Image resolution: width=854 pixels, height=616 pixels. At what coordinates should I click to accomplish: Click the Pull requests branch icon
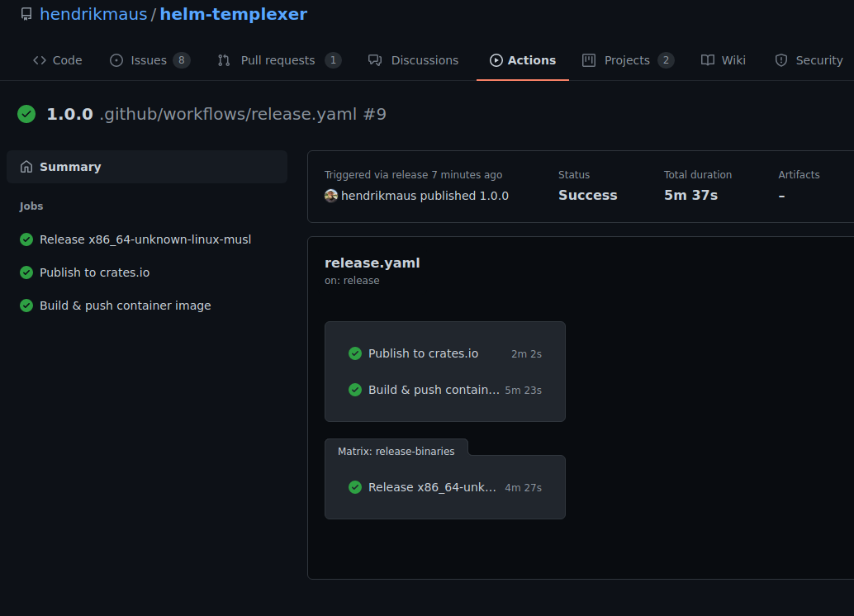tap(224, 60)
